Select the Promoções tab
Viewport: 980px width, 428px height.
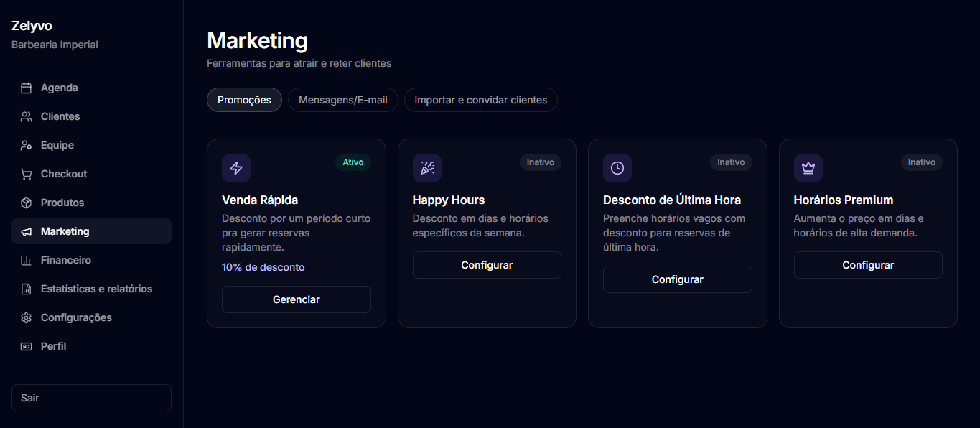[244, 100]
